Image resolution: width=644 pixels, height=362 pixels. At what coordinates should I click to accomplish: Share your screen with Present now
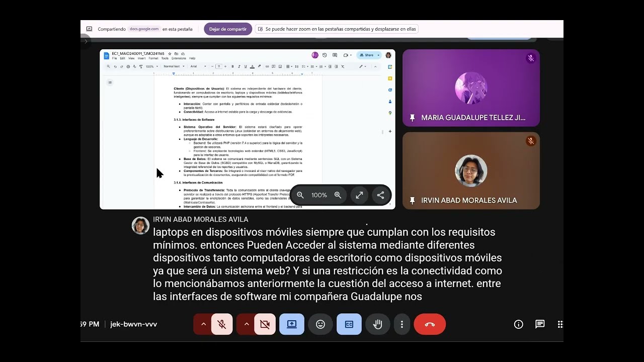(x=292, y=324)
